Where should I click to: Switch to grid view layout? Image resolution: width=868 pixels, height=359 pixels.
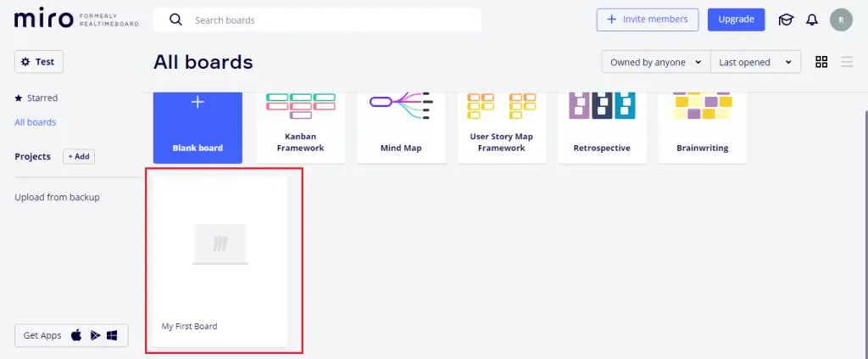click(821, 62)
